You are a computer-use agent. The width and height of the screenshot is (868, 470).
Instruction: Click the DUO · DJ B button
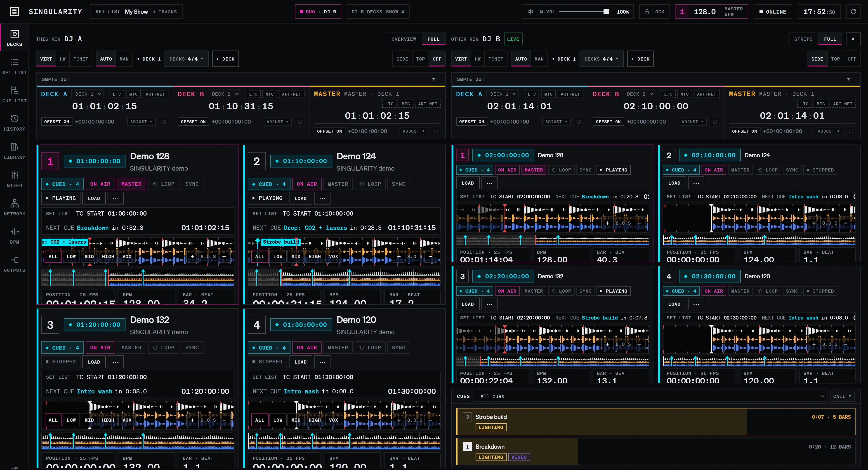pyautogui.click(x=318, y=12)
